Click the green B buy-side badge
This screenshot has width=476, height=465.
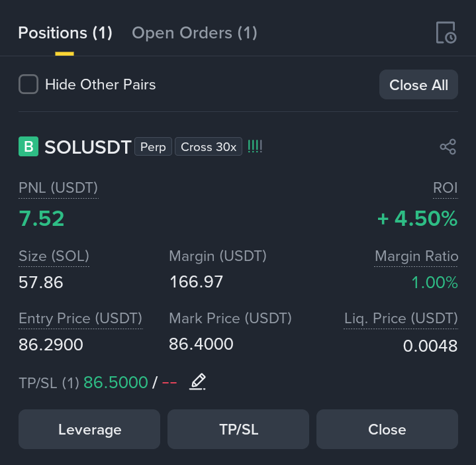28,146
